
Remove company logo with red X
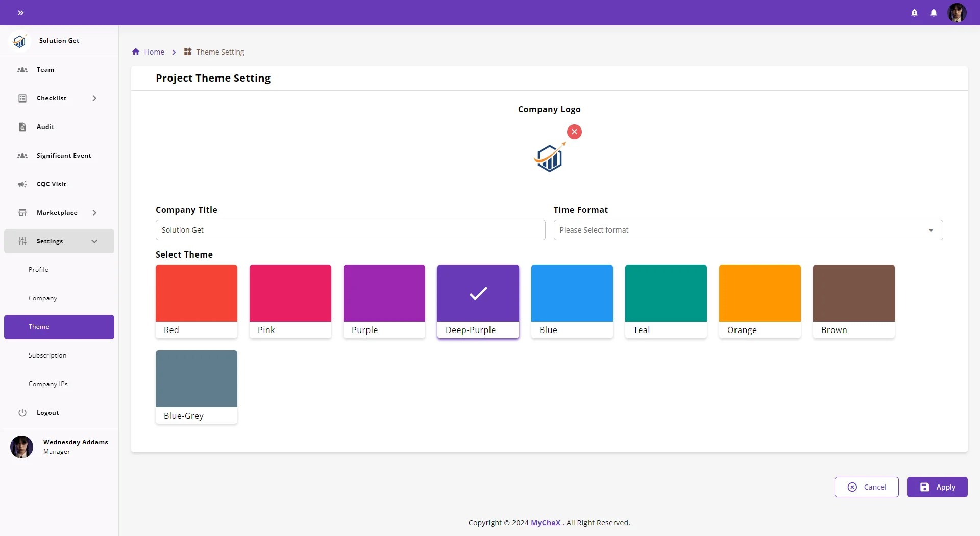tap(574, 132)
